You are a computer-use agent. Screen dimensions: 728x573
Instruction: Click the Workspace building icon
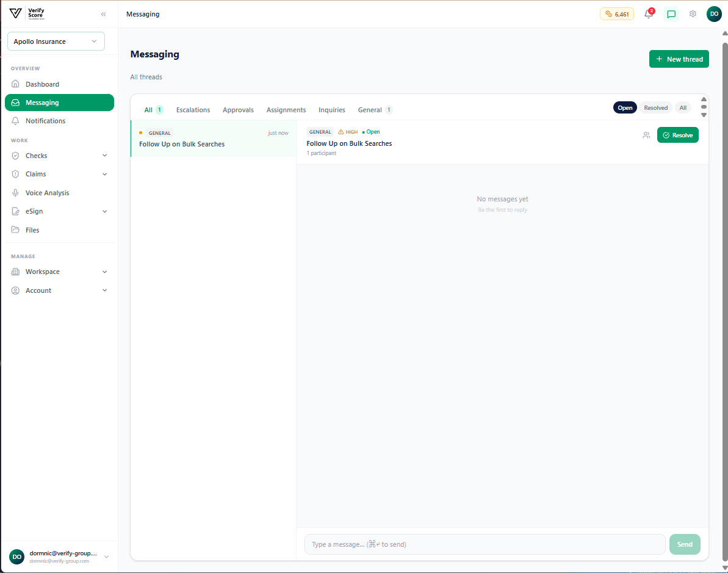[15, 272]
